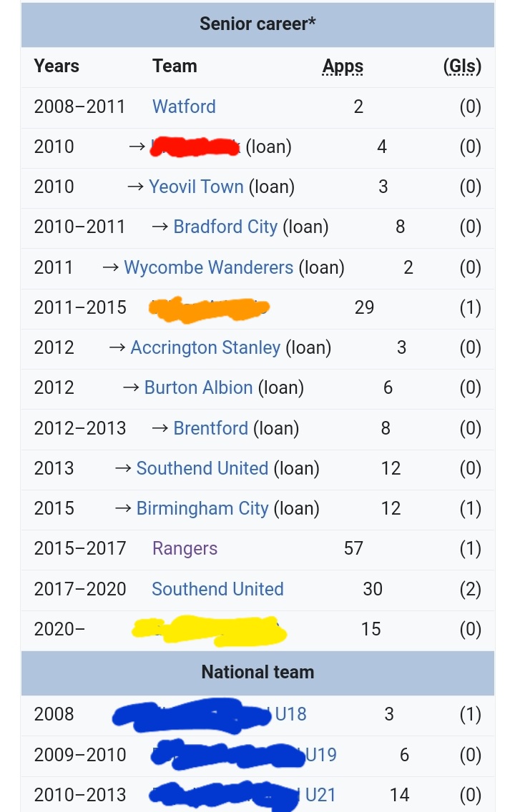515x812 pixels.
Task: Open Southend United link in 2017–2020 row
Action: [x=217, y=589]
